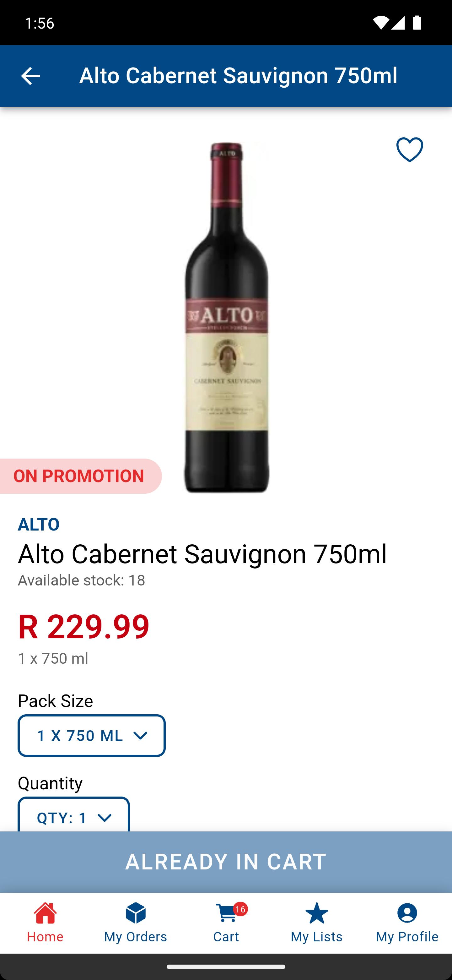
Task: Open the Alto wine bottle image
Action: [227, 317]
